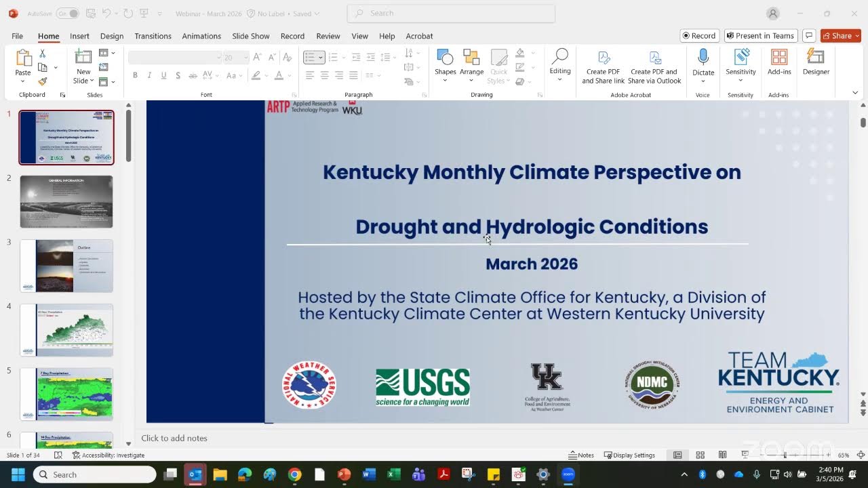The height and width of the screenshot is (488, 868).
Task: Click the Paste clipboard icon
Action: [x=23, y=59]
